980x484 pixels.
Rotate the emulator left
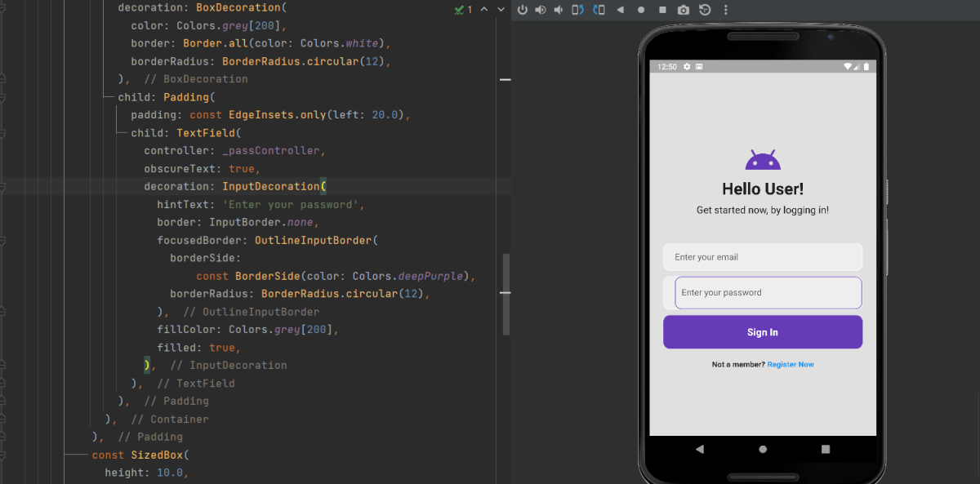click(x=578, y=10)
